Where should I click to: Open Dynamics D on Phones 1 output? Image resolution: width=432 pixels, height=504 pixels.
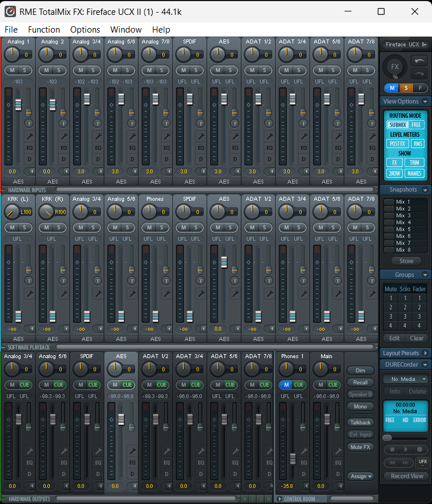[x=303, y=474]
